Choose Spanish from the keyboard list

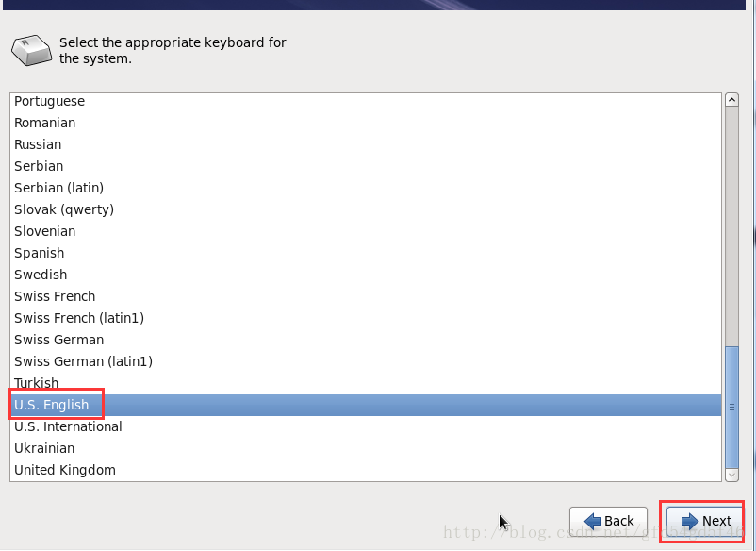[40, 253]
